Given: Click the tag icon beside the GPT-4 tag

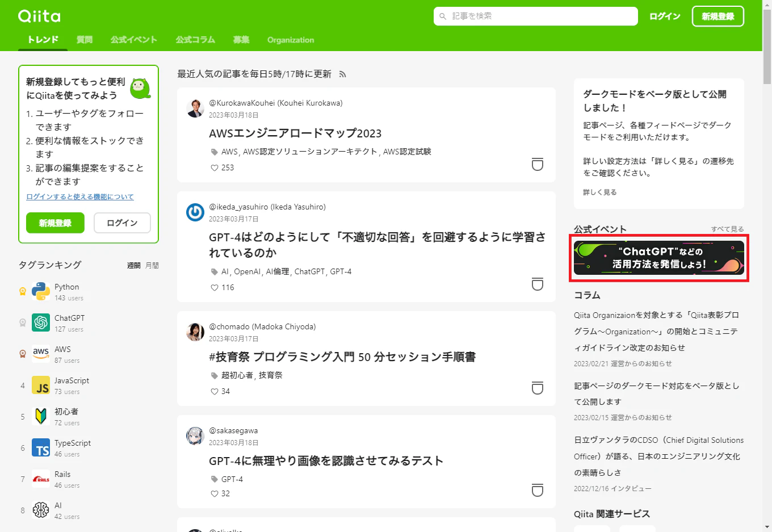Looking at the screenshot, I should 215,479.
